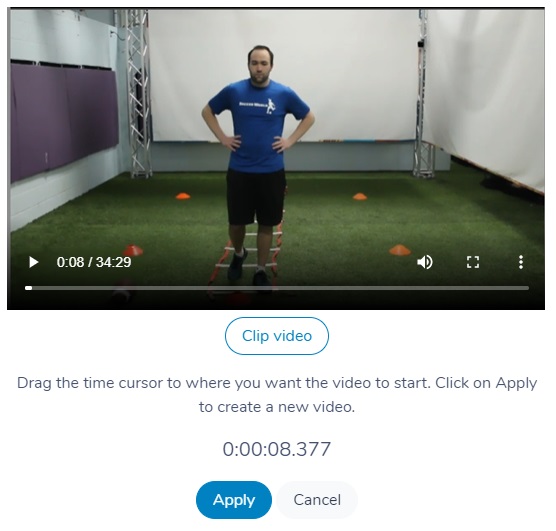Click the agility ladder in the video

pos(252,255)
